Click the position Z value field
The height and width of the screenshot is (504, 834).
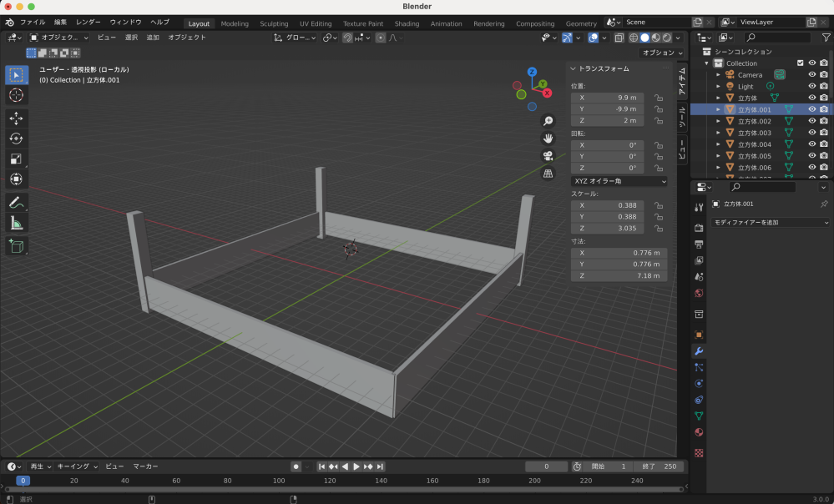[608, 121]
